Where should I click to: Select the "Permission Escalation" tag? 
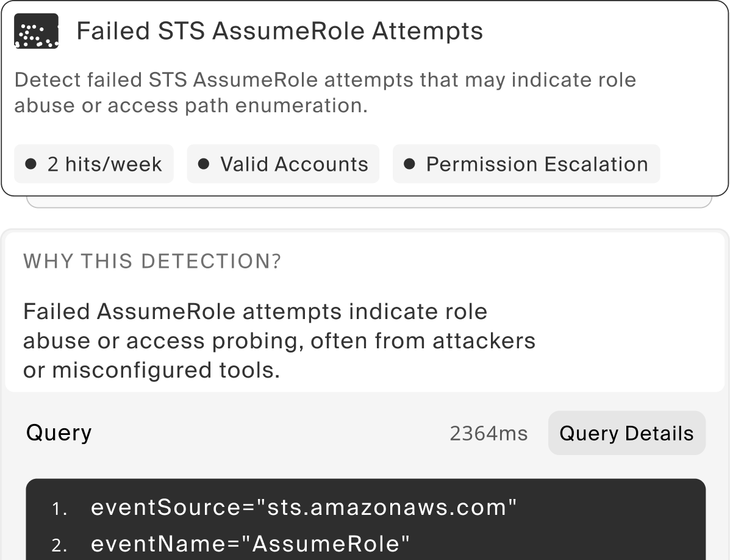[x=526, y=164]
